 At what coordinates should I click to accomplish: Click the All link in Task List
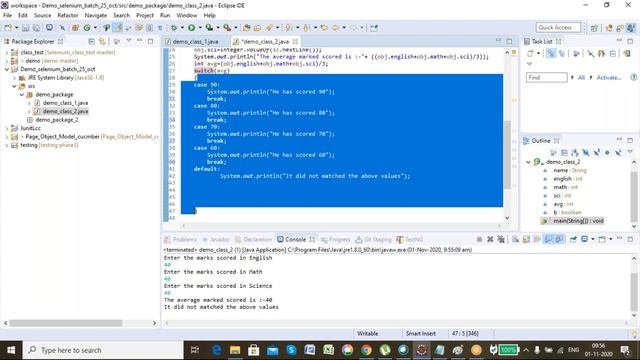(x=581, y=77)
